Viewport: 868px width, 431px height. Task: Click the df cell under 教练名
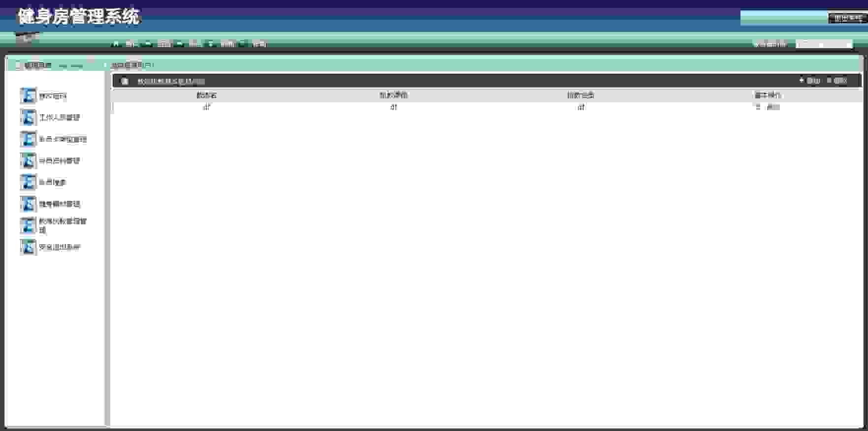tap(206, 107)
